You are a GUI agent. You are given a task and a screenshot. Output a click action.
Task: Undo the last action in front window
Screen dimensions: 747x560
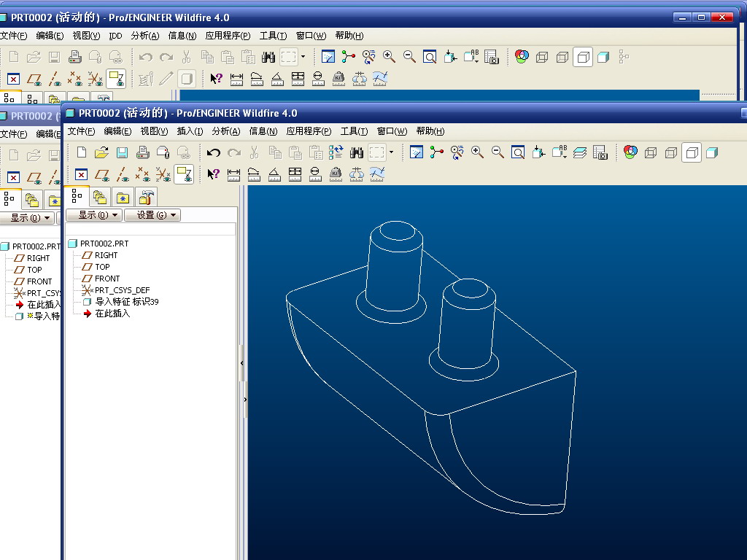coord(214,152)
